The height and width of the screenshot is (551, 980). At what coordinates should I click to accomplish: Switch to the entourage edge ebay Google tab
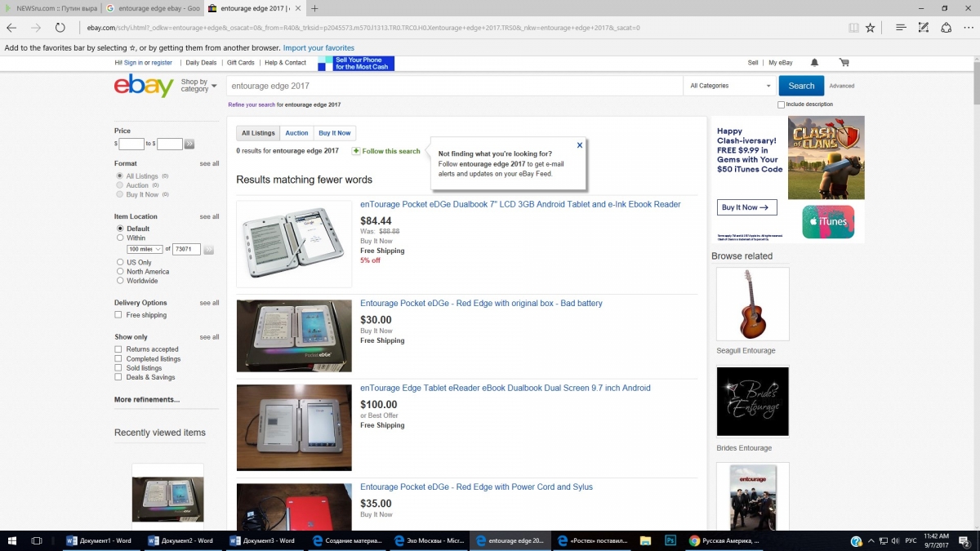[152, 8]
